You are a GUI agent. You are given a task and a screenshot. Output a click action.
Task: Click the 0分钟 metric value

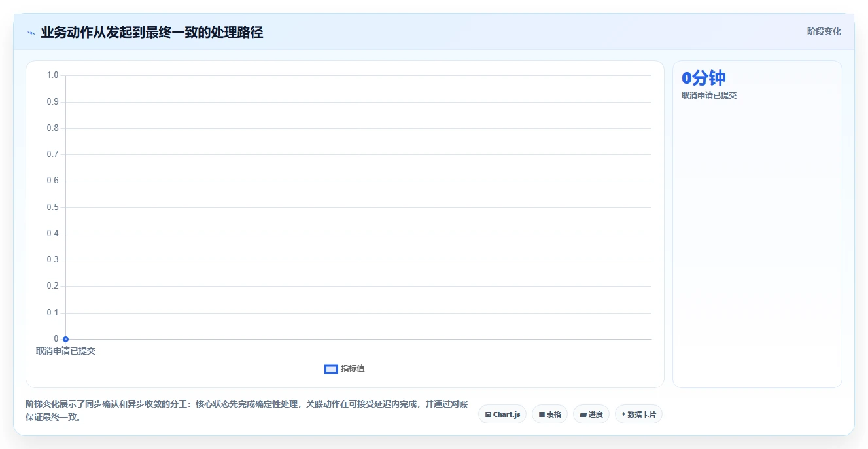pos(703,78)
